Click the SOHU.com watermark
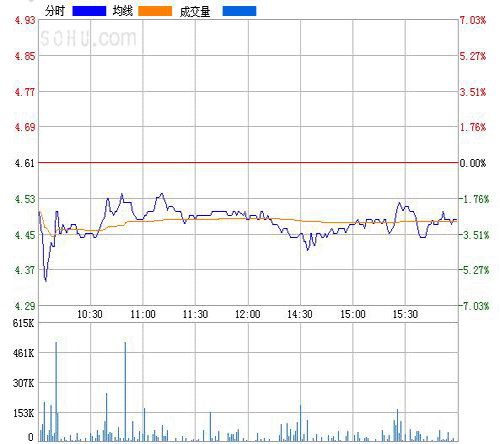The image size is (500, 444). click(88, 38)
